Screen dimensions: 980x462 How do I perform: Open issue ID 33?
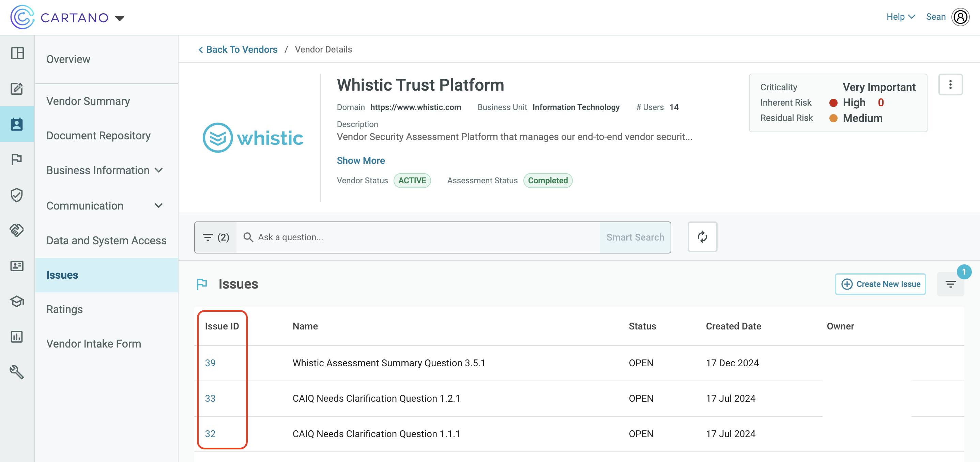click(210, 399)
